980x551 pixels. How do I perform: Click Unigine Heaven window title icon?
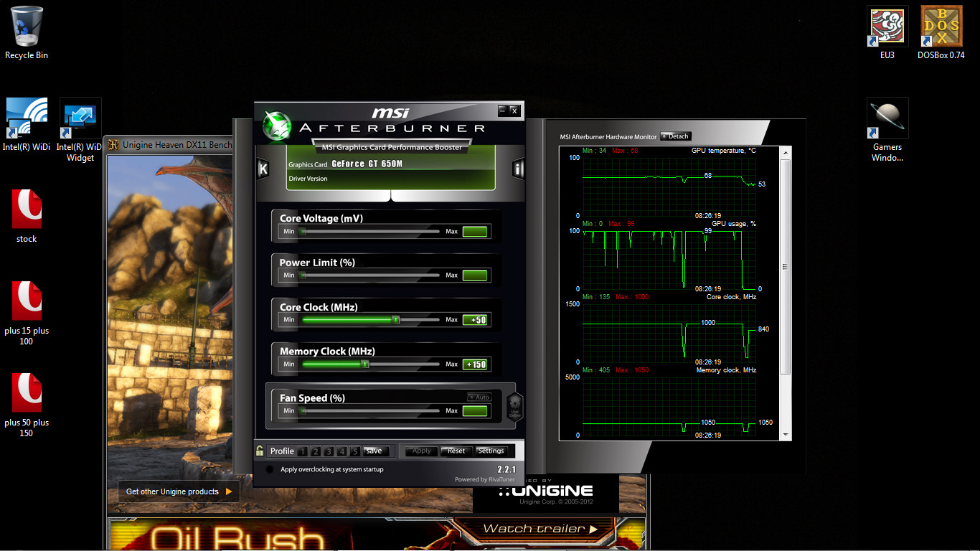113,144
